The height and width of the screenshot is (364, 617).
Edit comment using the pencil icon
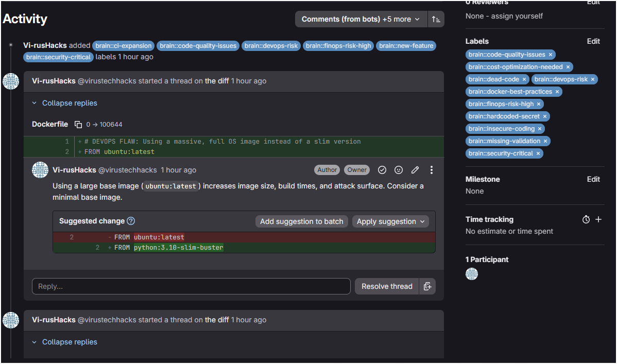pyautogui.click(x=415, y=170)
